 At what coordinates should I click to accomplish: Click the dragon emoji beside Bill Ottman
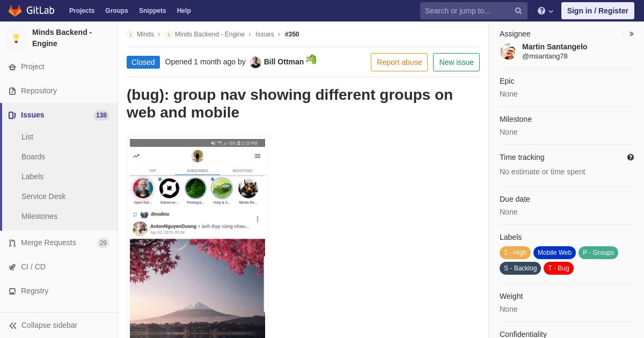coord(311,60)
